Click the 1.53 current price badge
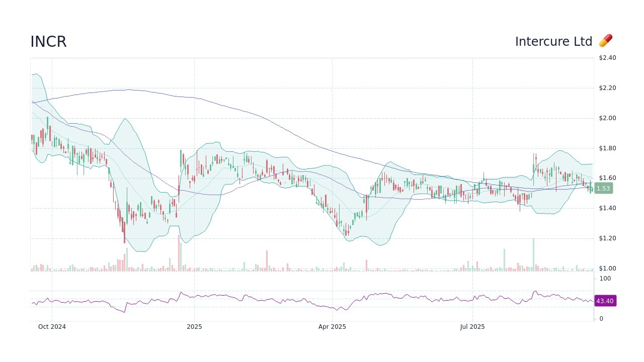The height and width of the screenshot is (362, 644). 603,188
